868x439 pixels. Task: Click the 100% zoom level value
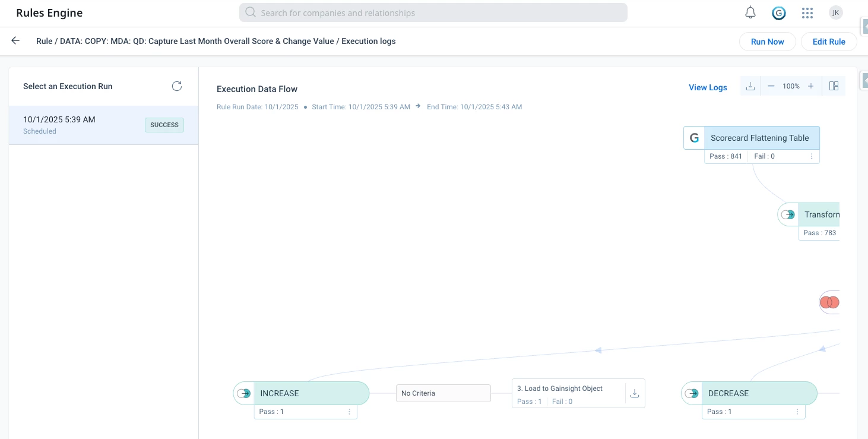(791, 86)
